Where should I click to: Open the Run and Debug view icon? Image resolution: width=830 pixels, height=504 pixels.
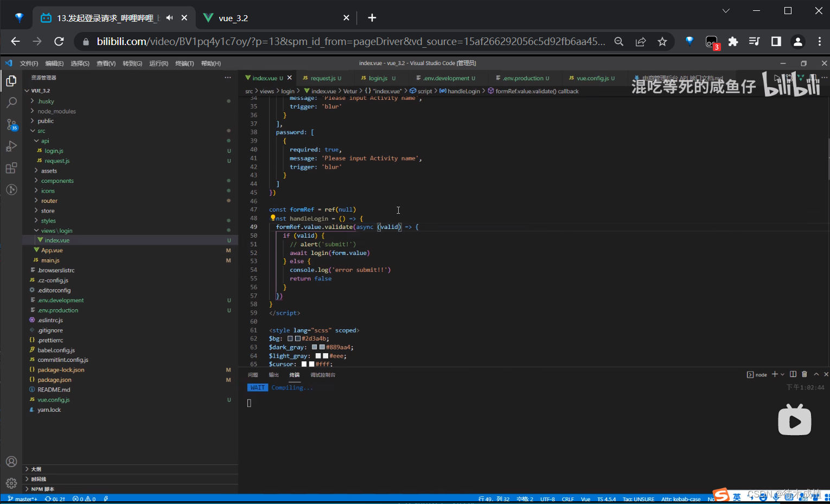(11, 146)
